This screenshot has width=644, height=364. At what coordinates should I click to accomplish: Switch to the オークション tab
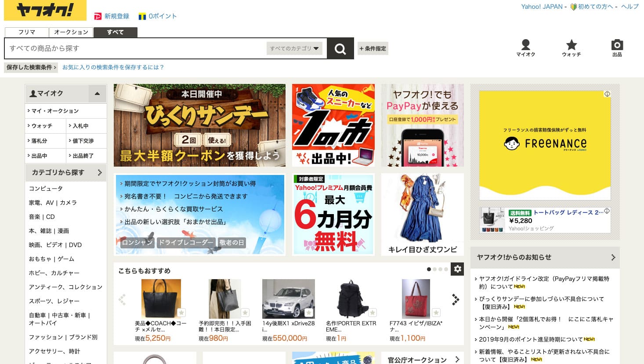[71, 32]
